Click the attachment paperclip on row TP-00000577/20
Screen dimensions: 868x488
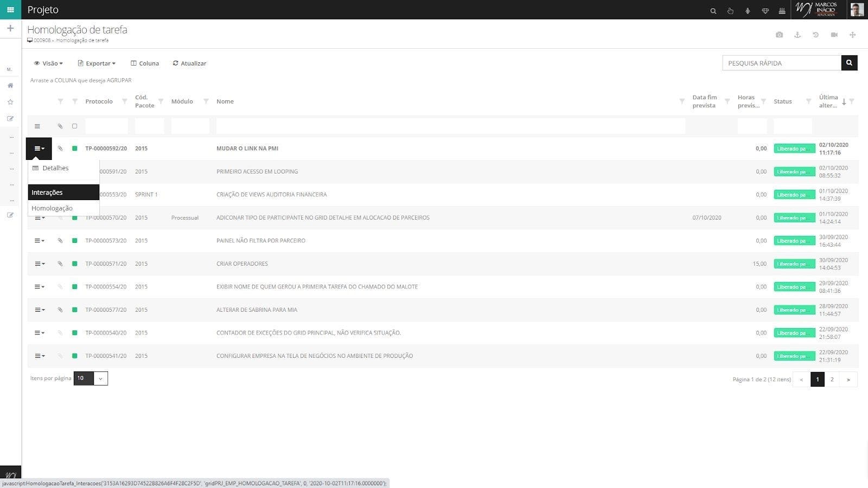[60, 310]
